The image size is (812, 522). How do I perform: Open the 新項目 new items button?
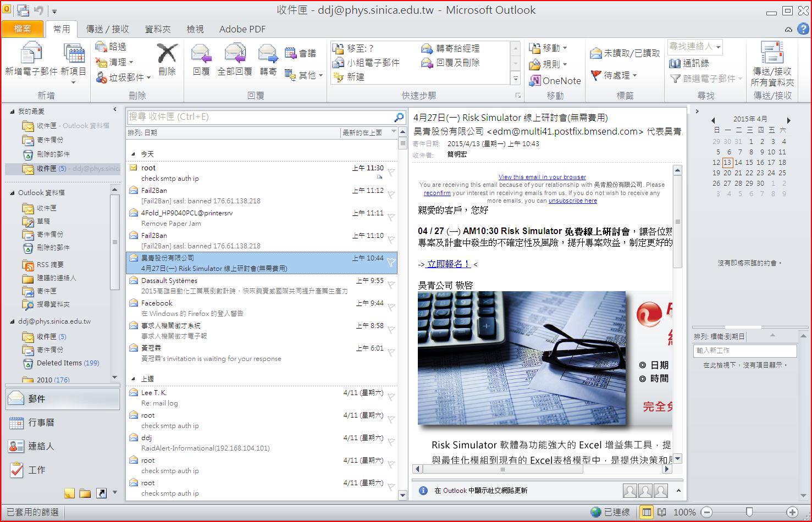tap(73, 62)
